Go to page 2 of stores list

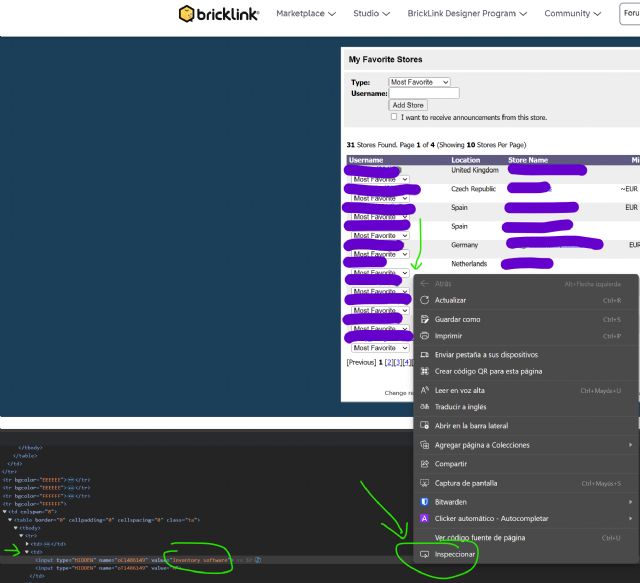pos(390,362)
